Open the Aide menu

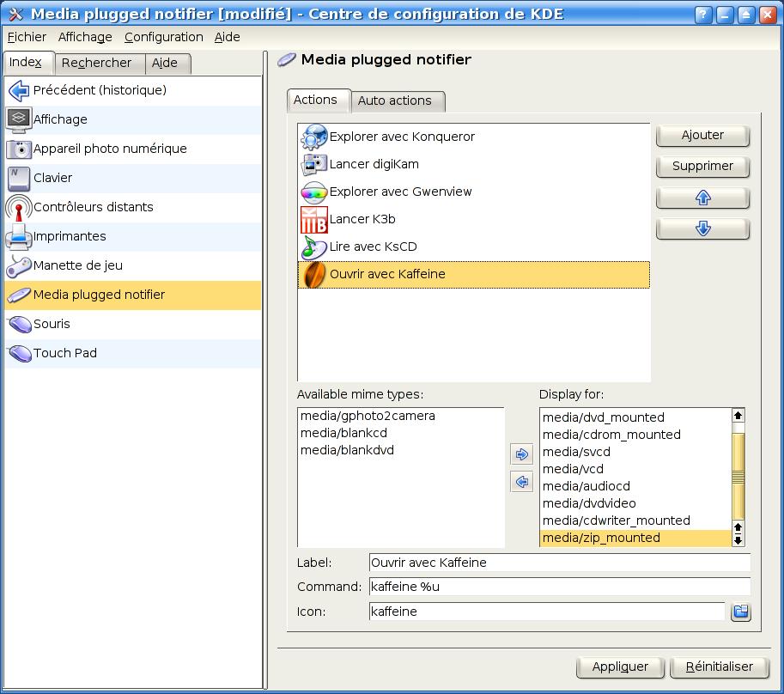(x=227, y=37)
